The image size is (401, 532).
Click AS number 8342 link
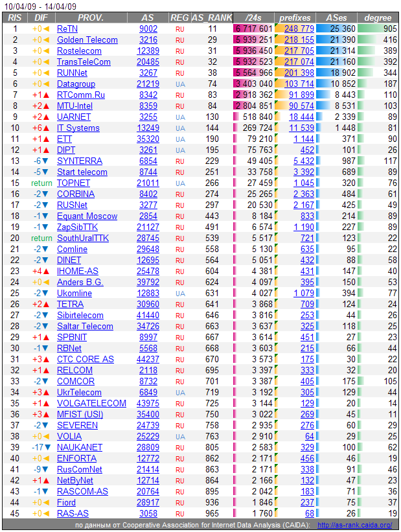[148, 95]
